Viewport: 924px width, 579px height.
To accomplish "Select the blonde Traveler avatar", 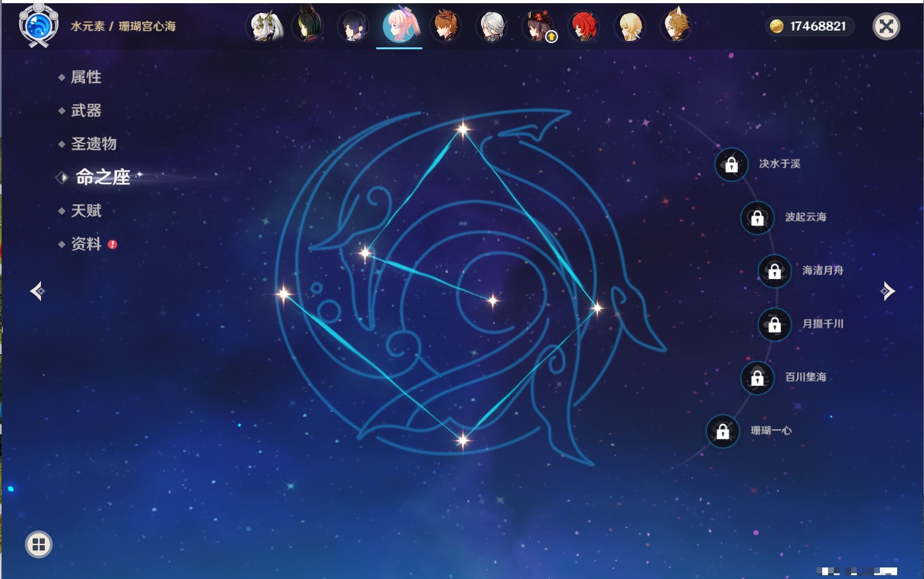I will coord(630,26).
